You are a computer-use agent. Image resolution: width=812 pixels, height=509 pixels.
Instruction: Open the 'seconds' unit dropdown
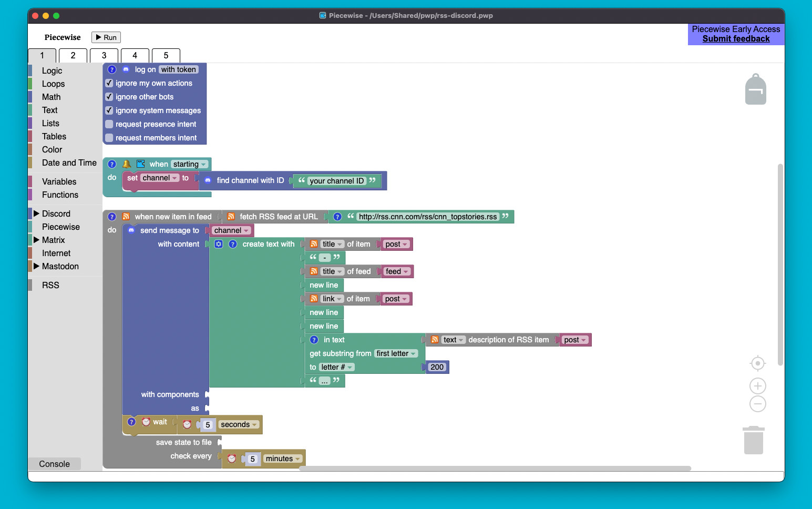[x=239, y=424]
